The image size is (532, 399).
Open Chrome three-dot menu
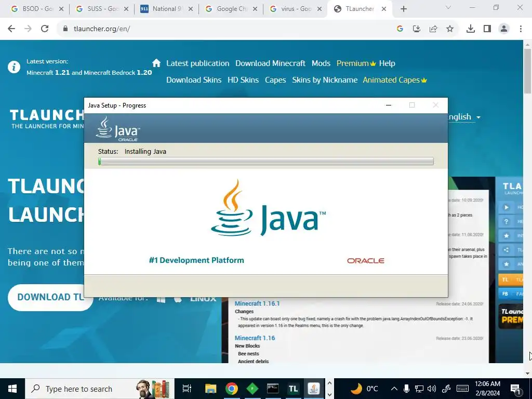(521, 29)
